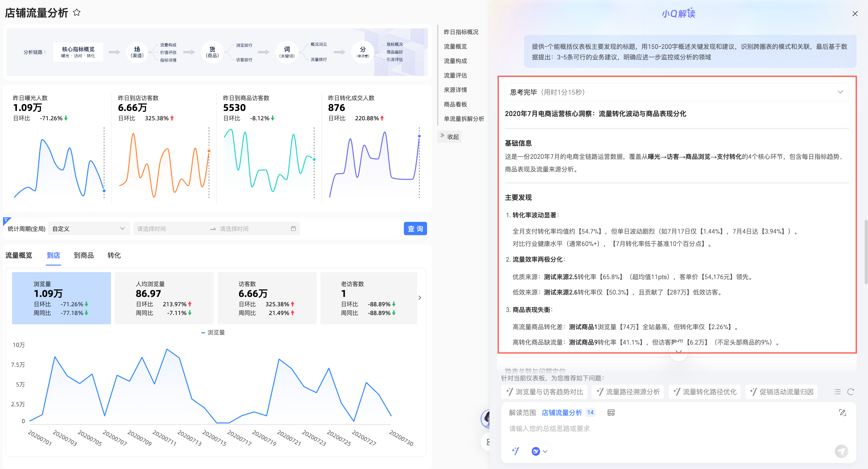Collapse the side navigation with 收起
This screenshot has height=469, width=868.
point(449,137)
